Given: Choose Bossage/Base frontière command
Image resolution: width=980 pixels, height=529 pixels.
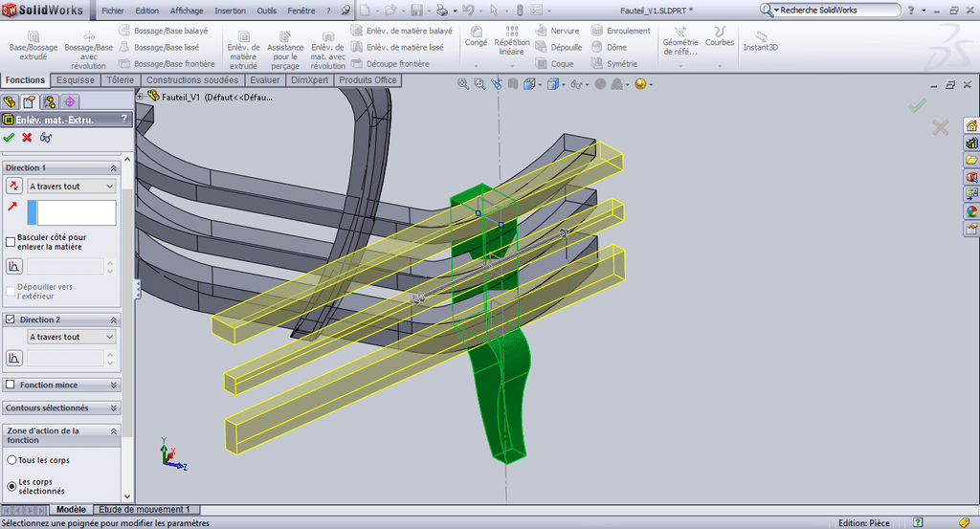Looking at the screenshot, I should (167, 64).
